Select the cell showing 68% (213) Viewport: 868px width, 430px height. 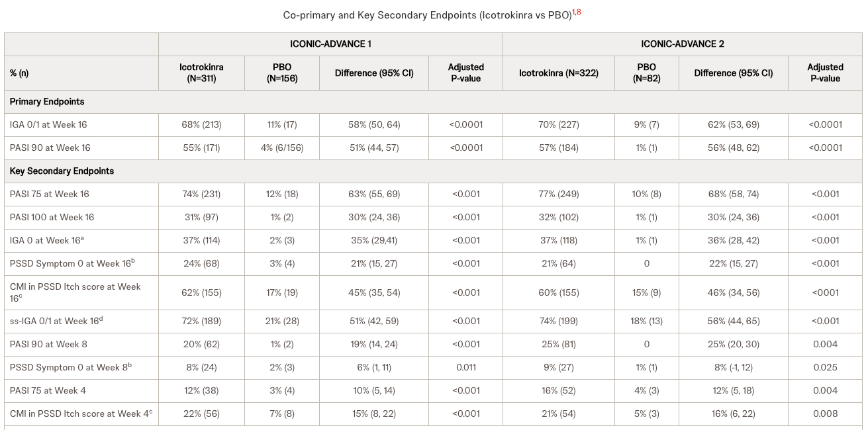click(x=201, y=124)
